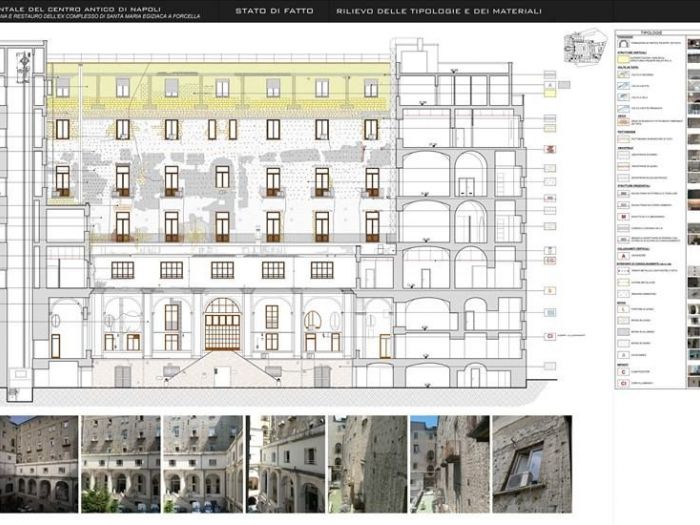Click the "STATO DI FATTO" header text
The width and height of the screenshot is (700, 525).
[274, 11]
